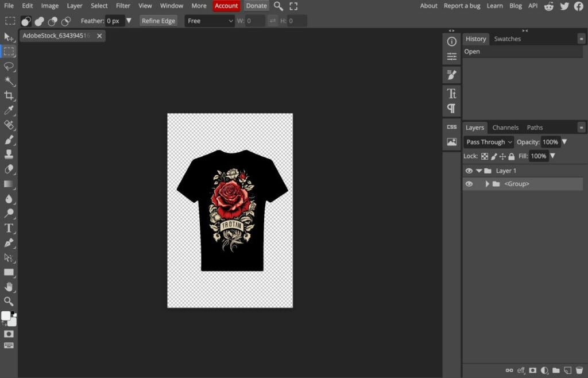The width and height of the screenshot is (588, 378).
Task: Hide Layer 1 with its eye toggle
Action: click(x=469, y=171)
